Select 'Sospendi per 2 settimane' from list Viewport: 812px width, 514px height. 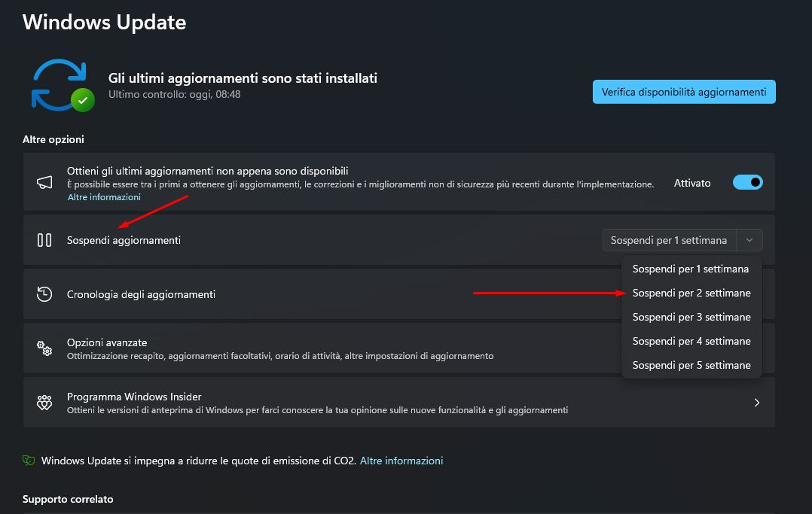pyautogui.click(x=691, y=293)
